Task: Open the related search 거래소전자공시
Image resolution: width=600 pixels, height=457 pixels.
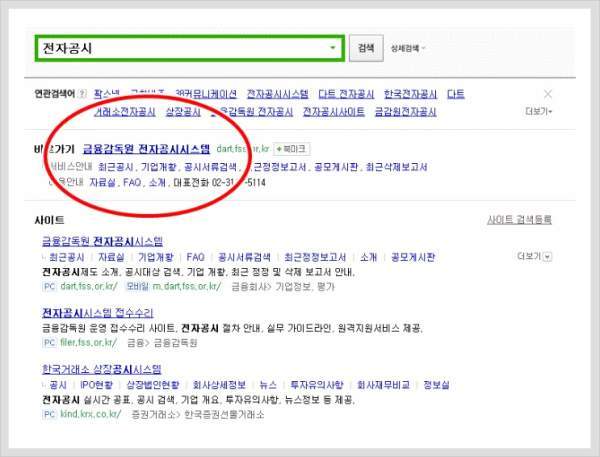Action: point(125,112)
